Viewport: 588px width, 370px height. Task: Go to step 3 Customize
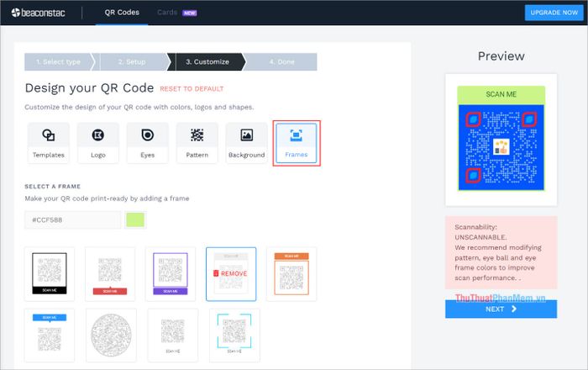[207, 62]
